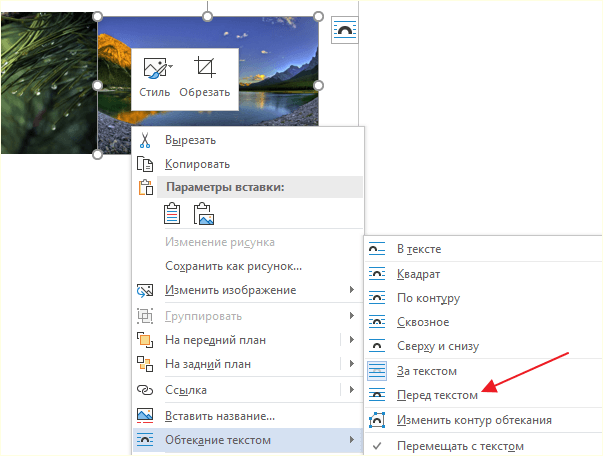Click the Insert Caption icon
The width and height of the screenshot is (603, 456).
(x=145, y=416)
